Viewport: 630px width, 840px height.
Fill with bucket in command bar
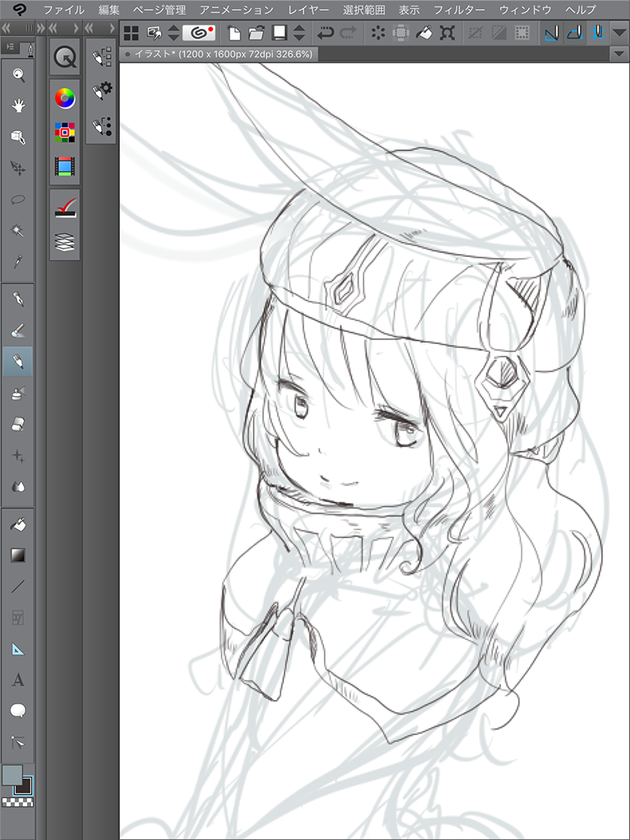coord(424,33)
